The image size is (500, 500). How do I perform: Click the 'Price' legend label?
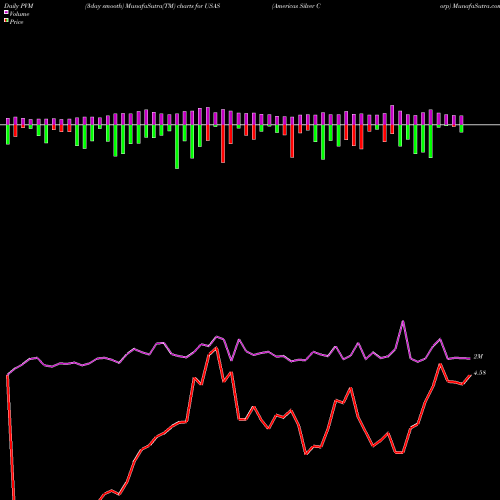(16, 22)
